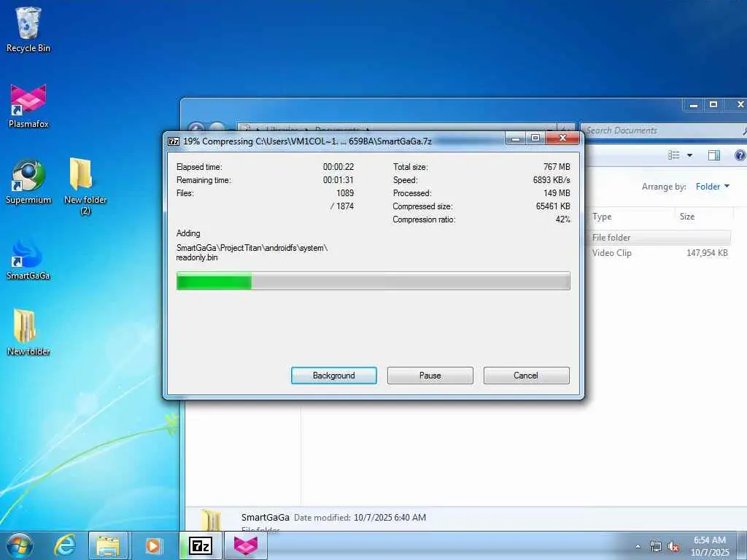Send compression to Background
Image resolution: width=747 pixels, height=560 pixels.
click(334, 376)
